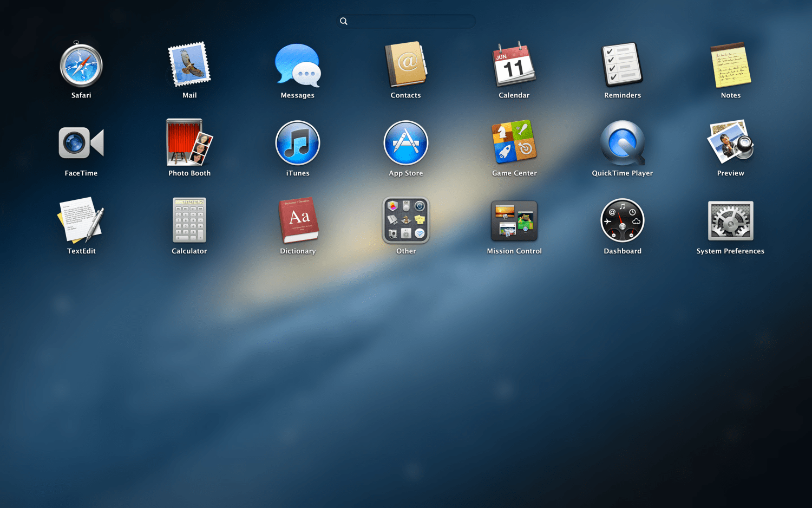
Task: Select the "FaceTime" label text
Action: [x=81, y=173]
